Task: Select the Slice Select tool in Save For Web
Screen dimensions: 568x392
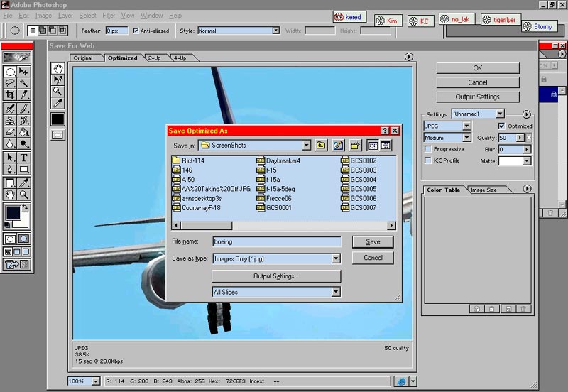Action: (58, 80)
